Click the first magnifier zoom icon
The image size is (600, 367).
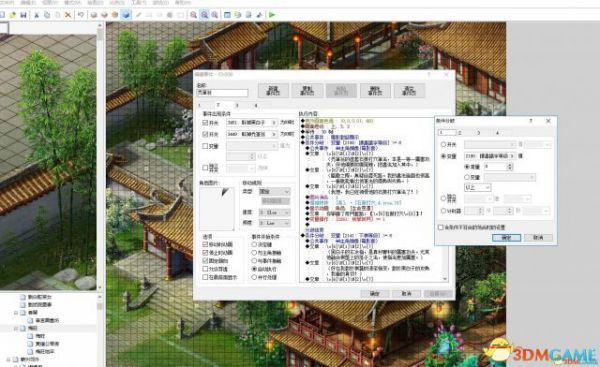194,15
